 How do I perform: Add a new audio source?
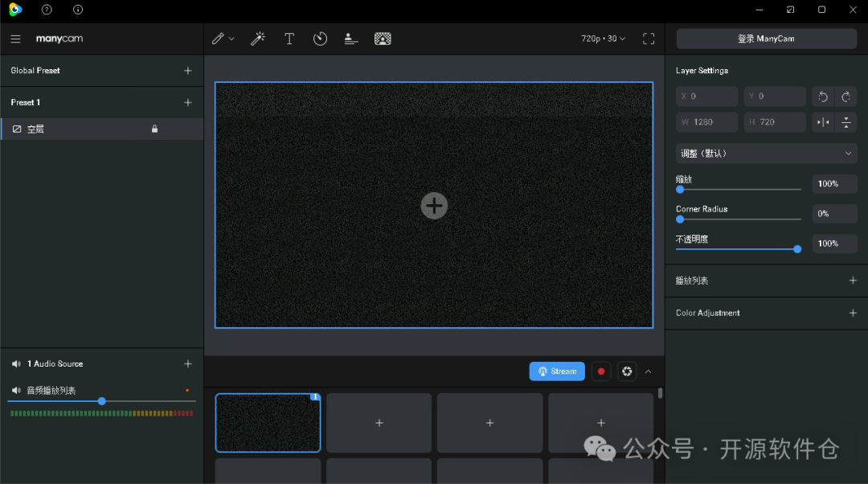pos(187,364)
